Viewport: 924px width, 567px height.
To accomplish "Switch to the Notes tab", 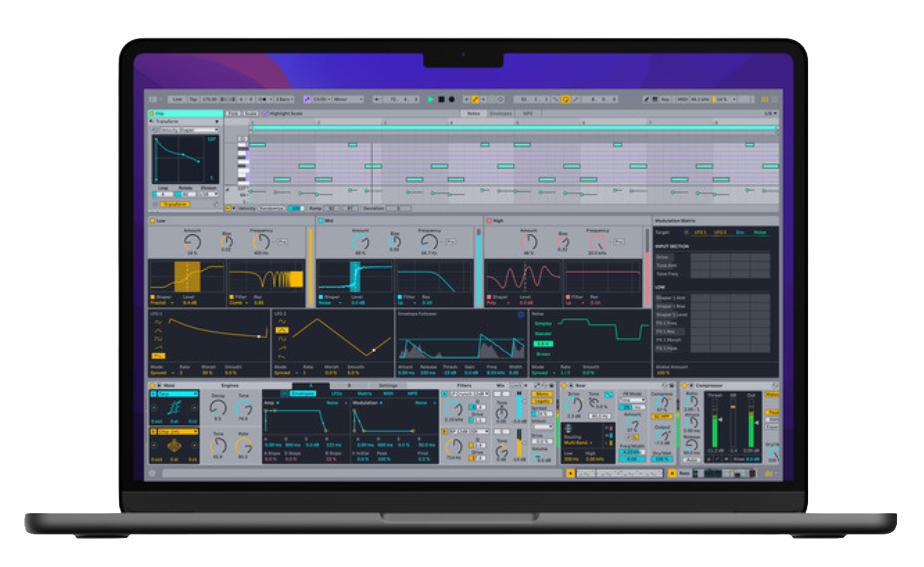I will click(474, 113).
